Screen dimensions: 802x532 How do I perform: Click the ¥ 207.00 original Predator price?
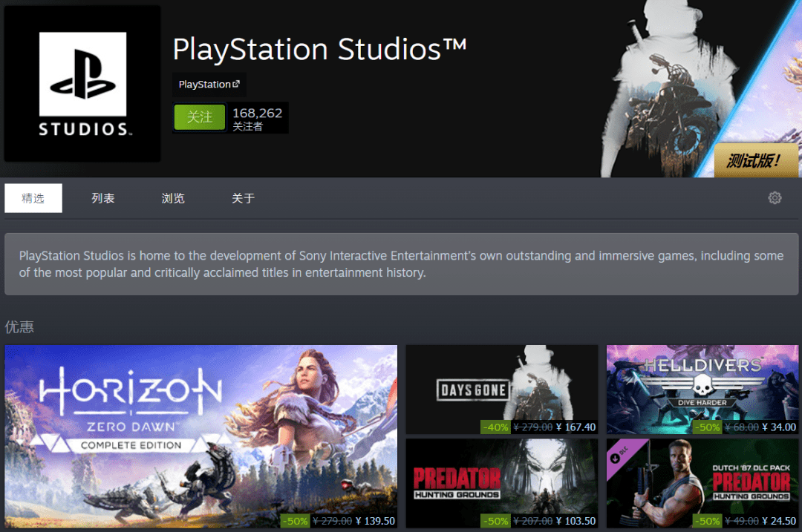[x=533, y=522]
